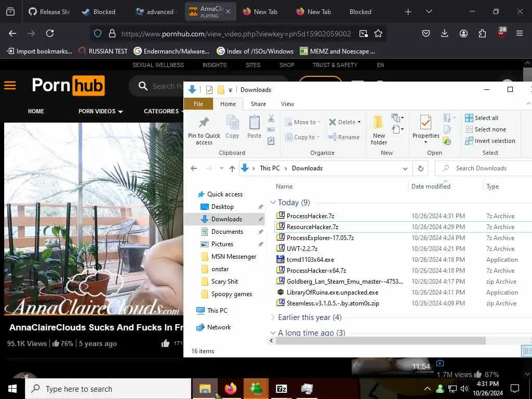532x399 pixels.
Task: Open the list all tabs chevron
Action: (x=429, y=11)
